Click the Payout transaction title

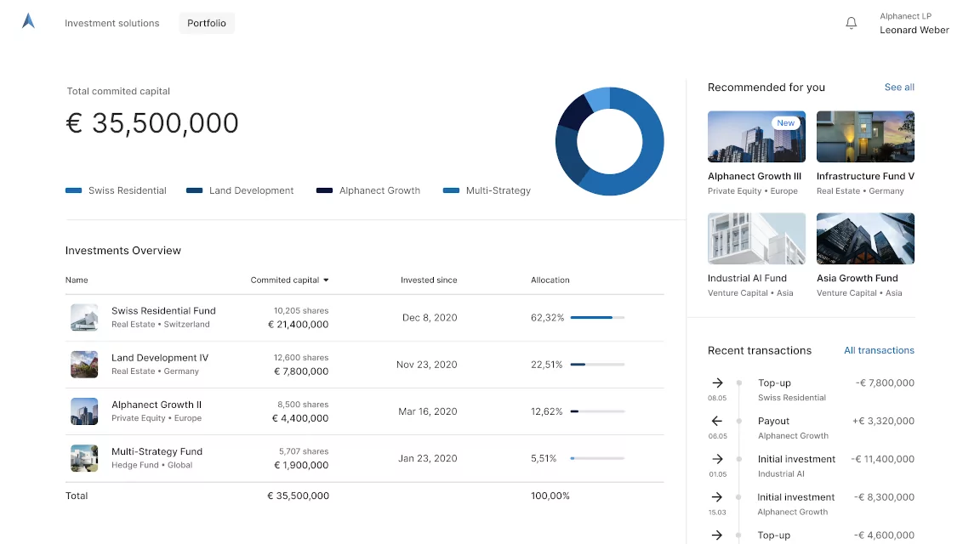(x=774, y=421)
